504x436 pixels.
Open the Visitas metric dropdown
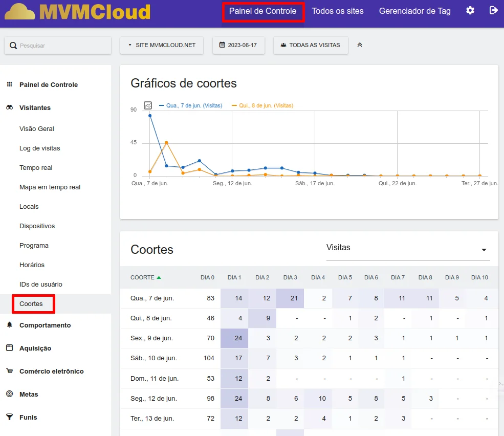click(x=408, y=249)
